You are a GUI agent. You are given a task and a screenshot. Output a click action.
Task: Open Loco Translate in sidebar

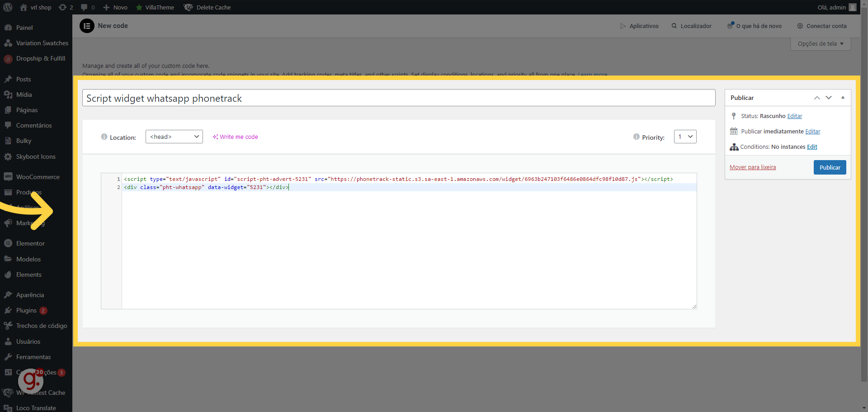click(x=36, y=407)
